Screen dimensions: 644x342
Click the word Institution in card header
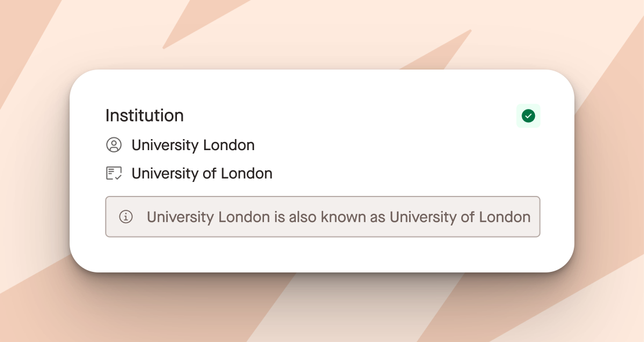coord(144,115)
